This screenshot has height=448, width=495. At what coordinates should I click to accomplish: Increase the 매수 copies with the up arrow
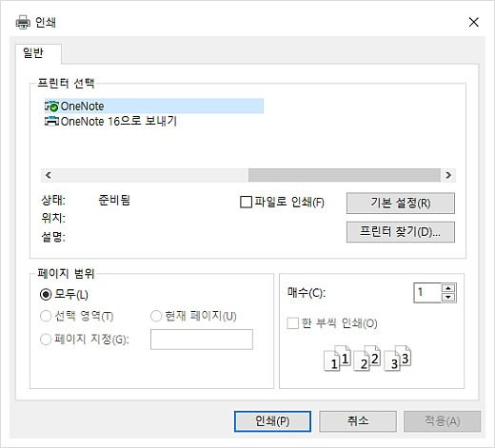[448, 288]
